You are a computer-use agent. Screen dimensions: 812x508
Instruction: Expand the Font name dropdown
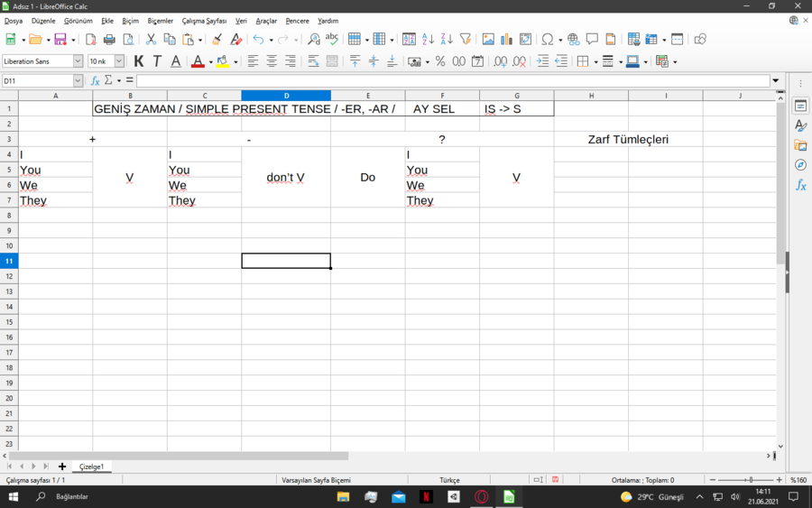pyautogui.click(x=78, y=61)
